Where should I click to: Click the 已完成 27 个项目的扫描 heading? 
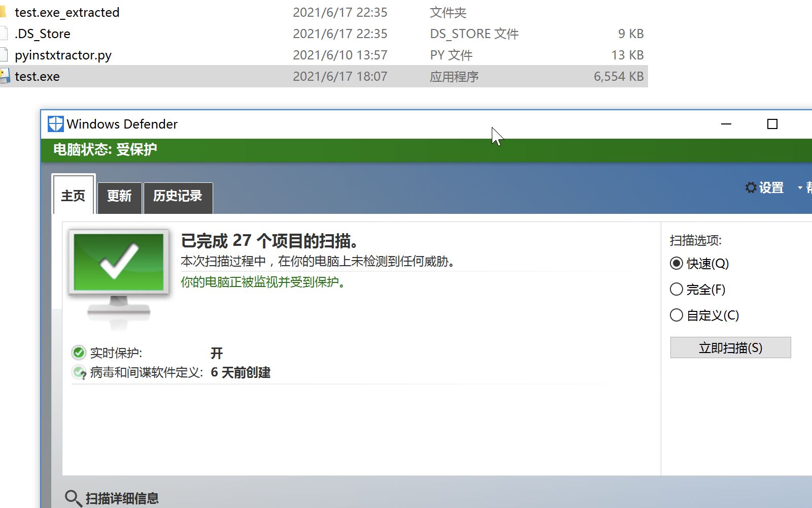point(270,240)
